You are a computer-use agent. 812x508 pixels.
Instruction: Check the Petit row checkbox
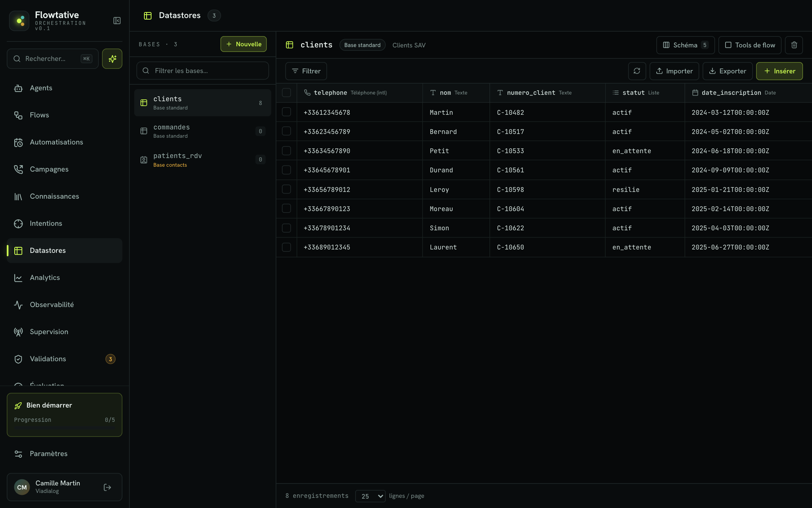286,151
